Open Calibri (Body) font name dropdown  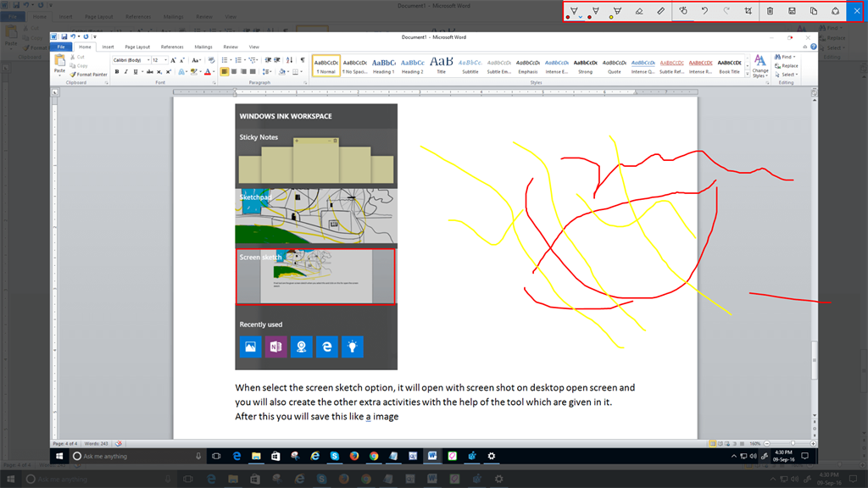(148, 60)
